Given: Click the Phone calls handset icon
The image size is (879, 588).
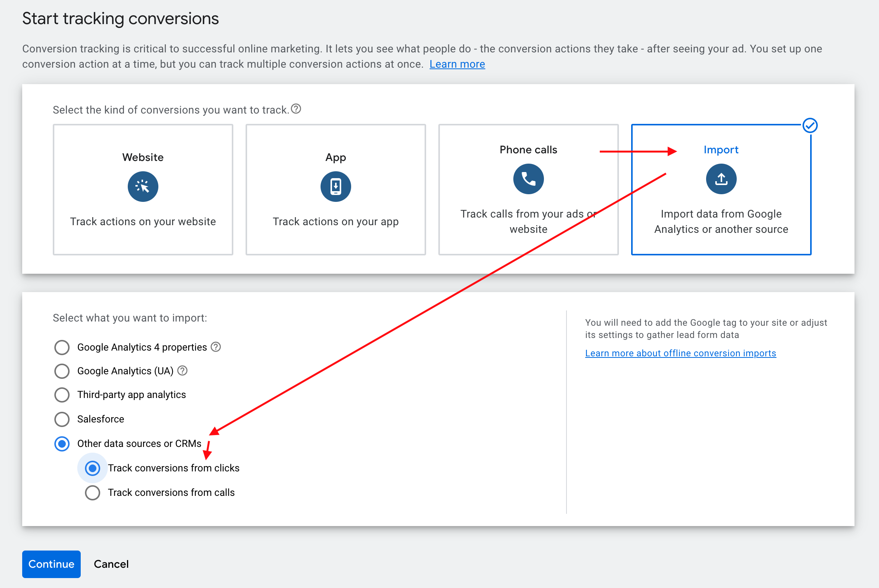Looking at the screenshot, I should point(528,179).
